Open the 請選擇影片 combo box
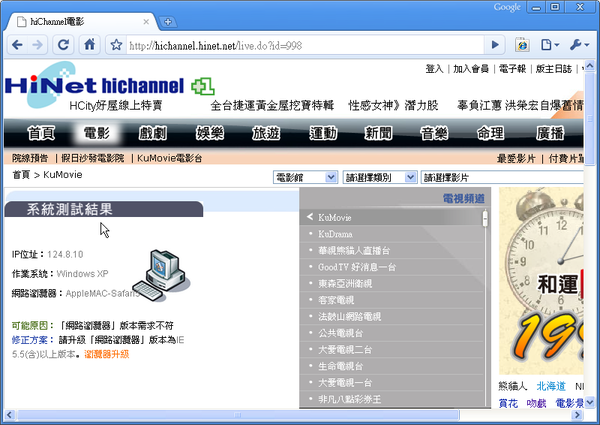This screenshot has width=600, height=425. [502, 177]
